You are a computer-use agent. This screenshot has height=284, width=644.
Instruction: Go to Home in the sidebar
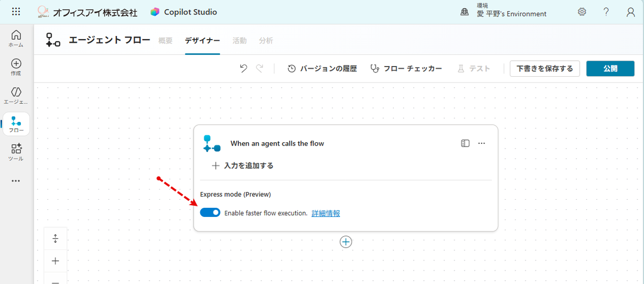pyautogui.click(x=16, y=38)
